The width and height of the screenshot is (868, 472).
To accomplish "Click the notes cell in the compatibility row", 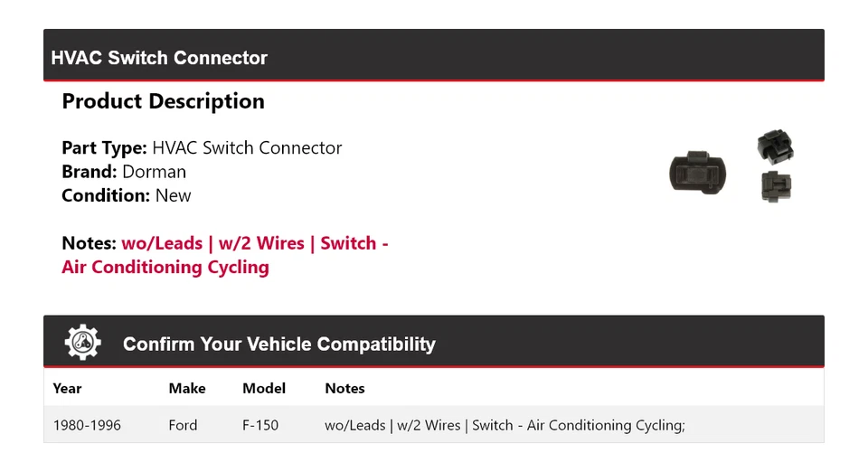I will [505, 425].
